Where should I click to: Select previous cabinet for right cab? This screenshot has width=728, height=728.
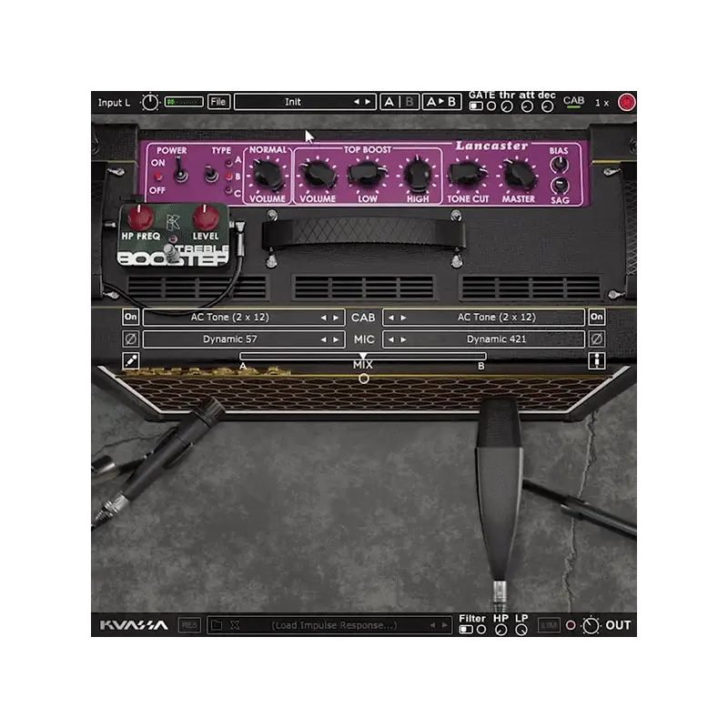tap(391, 318)
